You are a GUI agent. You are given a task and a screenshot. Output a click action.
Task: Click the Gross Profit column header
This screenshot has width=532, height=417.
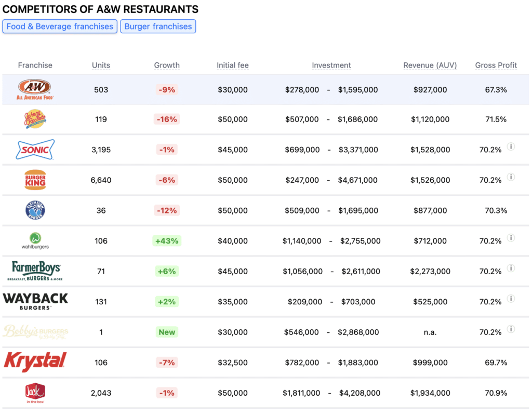point(496,65)
